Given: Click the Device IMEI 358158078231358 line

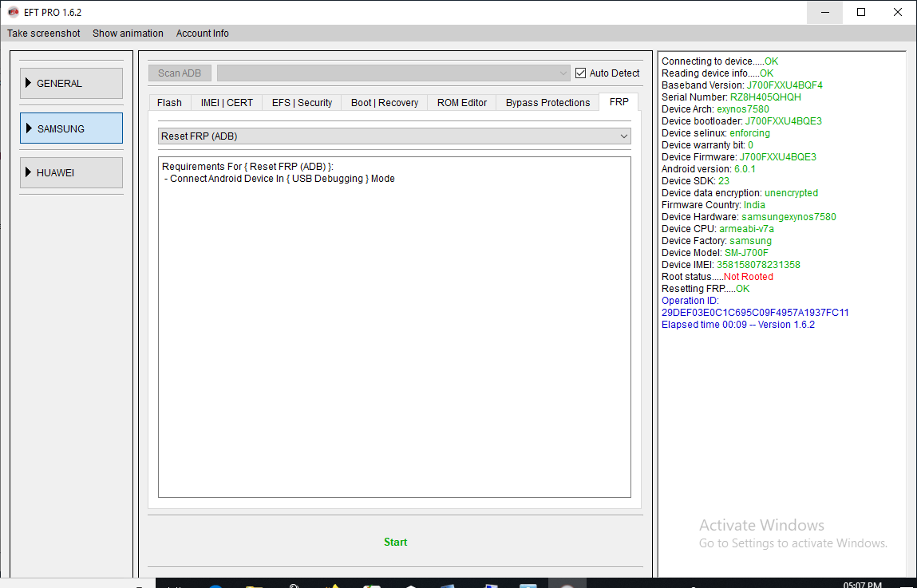Looking at the screenshot, I should click(x=730, y=265).
